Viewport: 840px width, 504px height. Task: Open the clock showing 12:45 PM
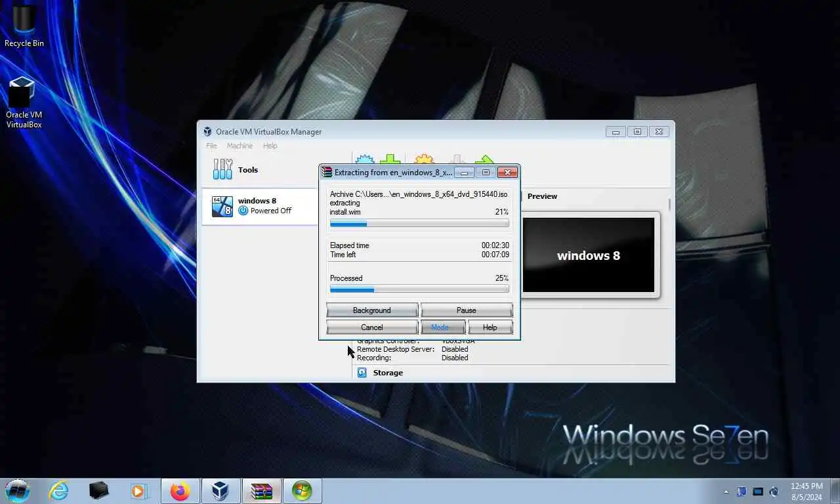[x=807, y=492]
